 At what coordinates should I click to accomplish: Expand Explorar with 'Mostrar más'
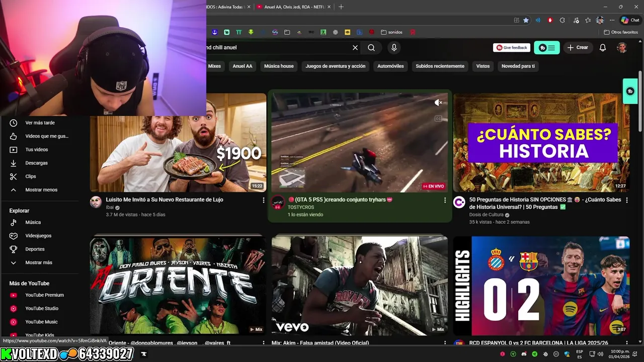click(x=39, y=262)
